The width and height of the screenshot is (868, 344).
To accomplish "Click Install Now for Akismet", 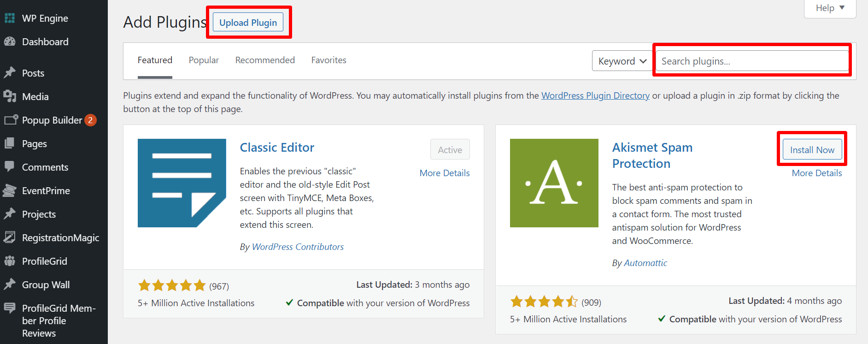I will pos(812,150).
